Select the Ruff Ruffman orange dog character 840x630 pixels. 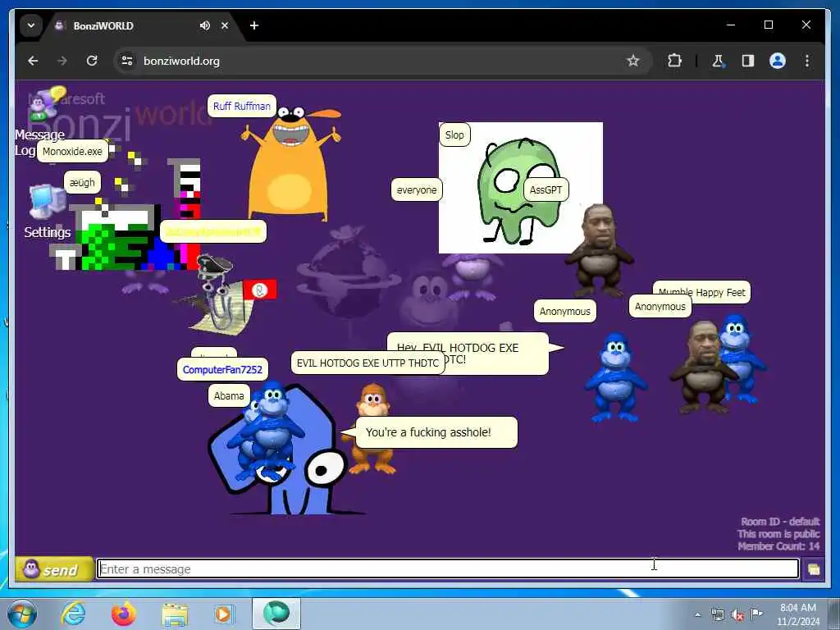click(x=291, y=165)
